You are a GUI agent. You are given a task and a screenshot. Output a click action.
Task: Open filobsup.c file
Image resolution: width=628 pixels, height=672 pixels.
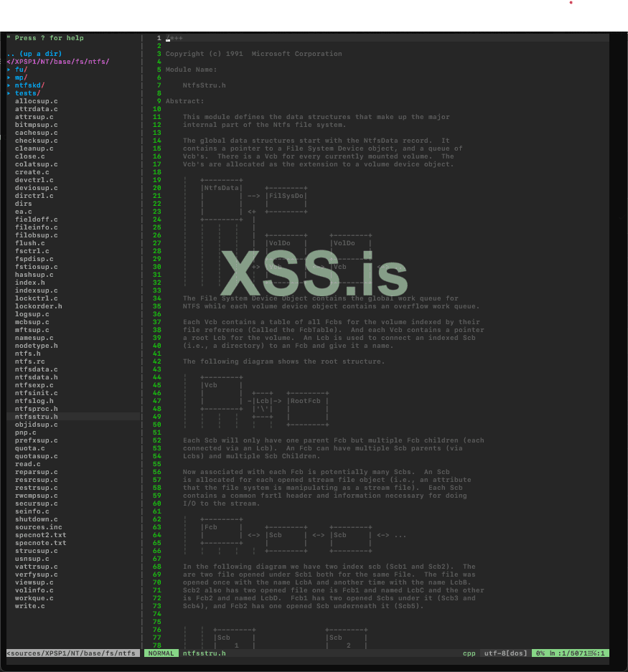pyautogui.click(x=37, y=235)
